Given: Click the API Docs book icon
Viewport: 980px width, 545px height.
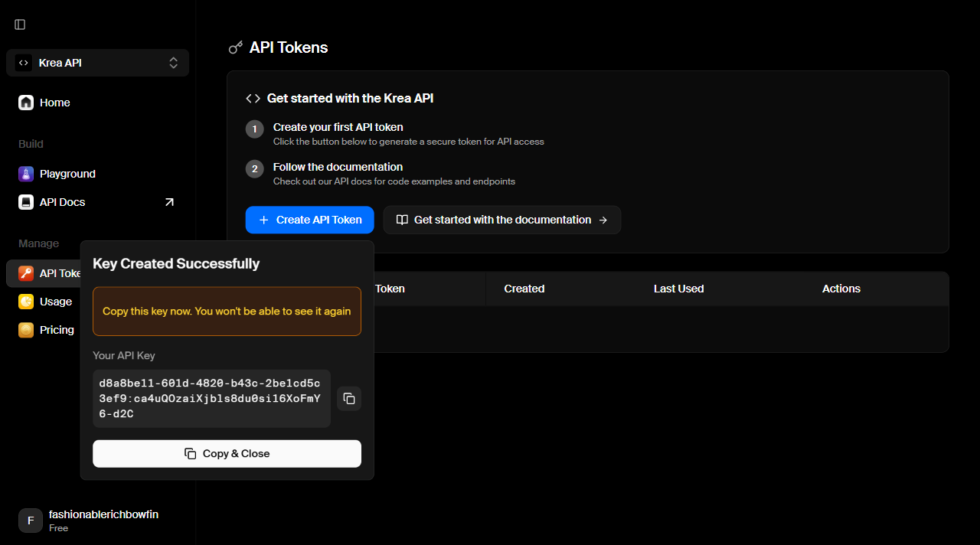Looking at the screenshot, I should (26, 202).
